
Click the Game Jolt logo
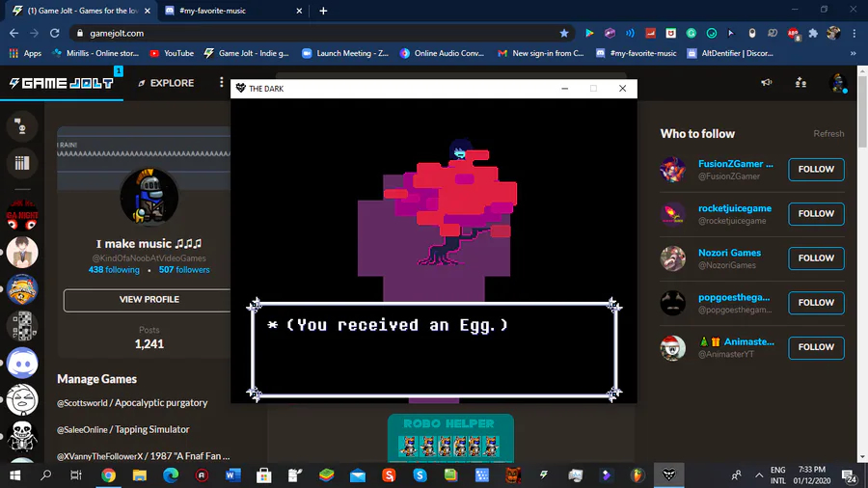coord(62,83)
